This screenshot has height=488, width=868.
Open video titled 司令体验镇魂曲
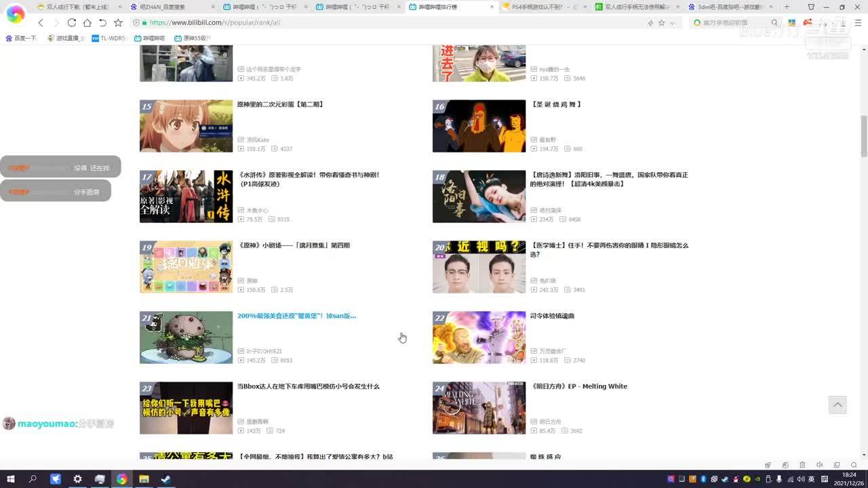tap(552, 316)
